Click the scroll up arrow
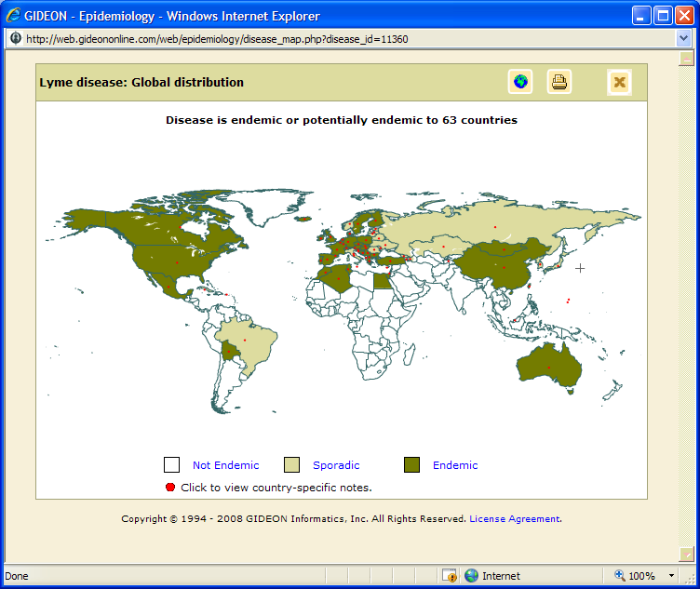 (x=686, y=59)
